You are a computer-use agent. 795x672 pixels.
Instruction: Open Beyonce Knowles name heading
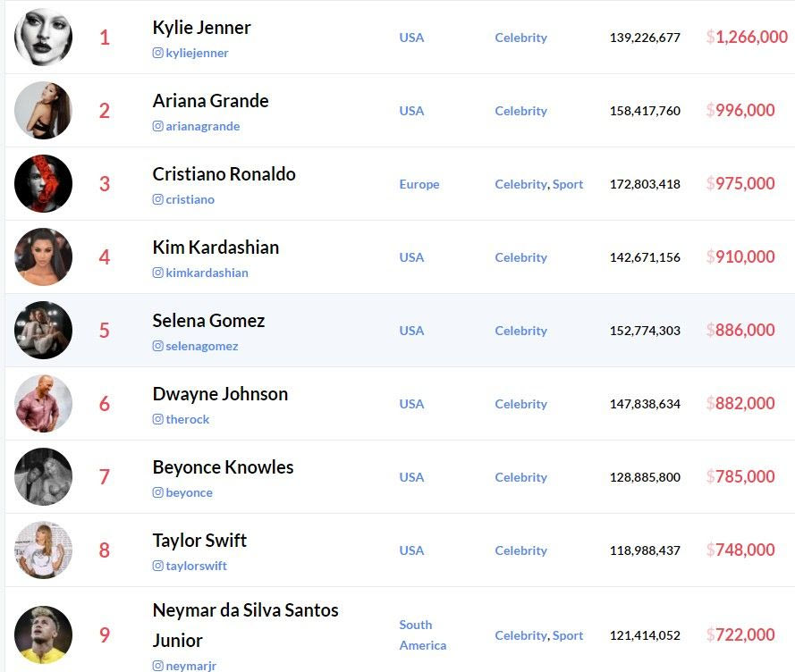223,467
